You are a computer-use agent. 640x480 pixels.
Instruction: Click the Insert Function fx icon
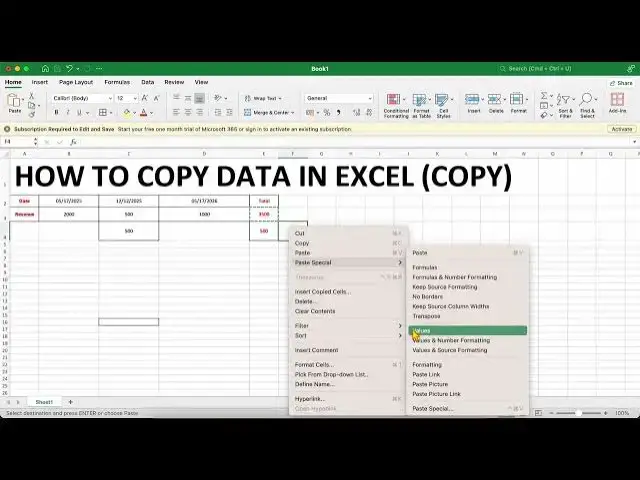tap(73, 142)
